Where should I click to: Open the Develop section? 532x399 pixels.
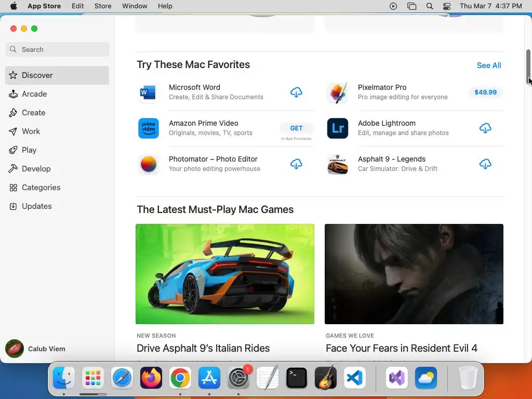click(57, 169)
